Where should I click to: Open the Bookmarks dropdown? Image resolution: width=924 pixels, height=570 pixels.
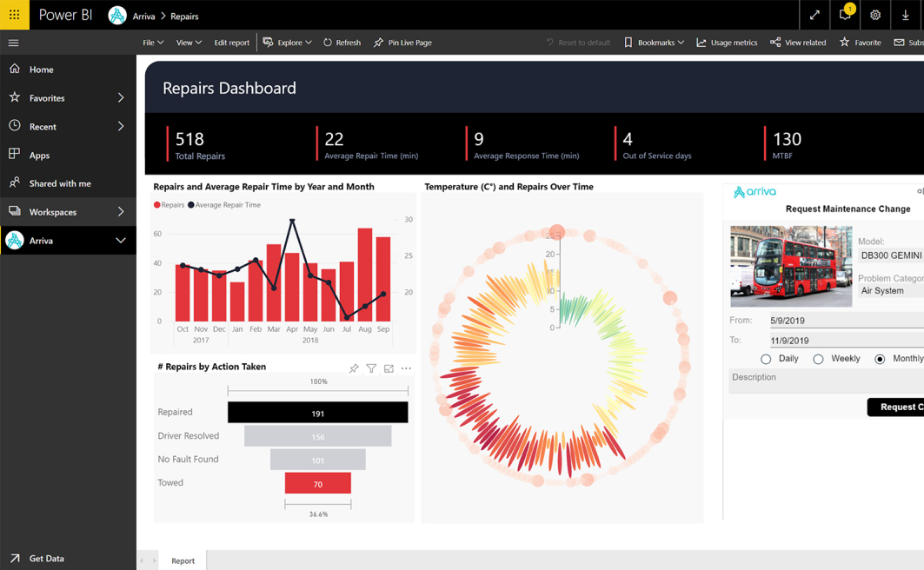(655, 43)
